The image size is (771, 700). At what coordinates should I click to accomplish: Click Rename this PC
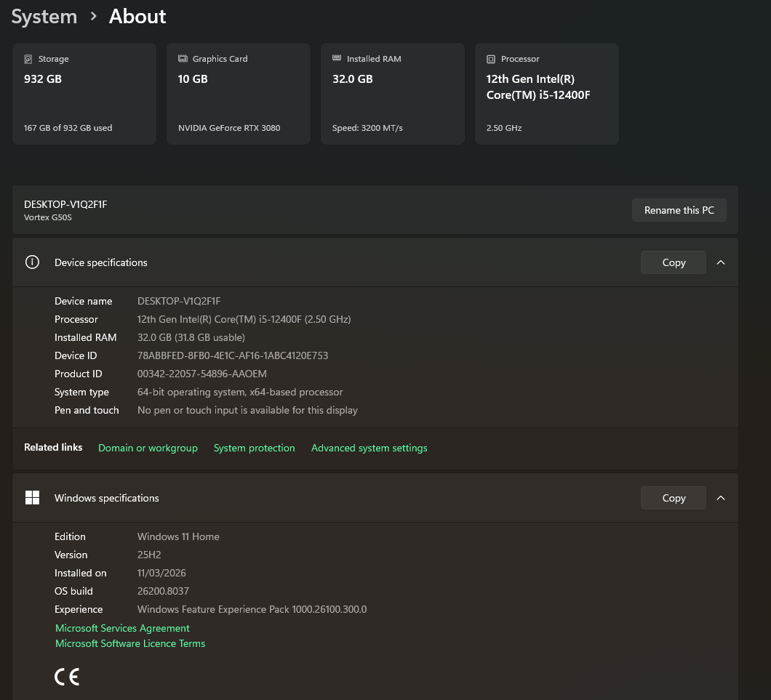(x=679, y=209)
